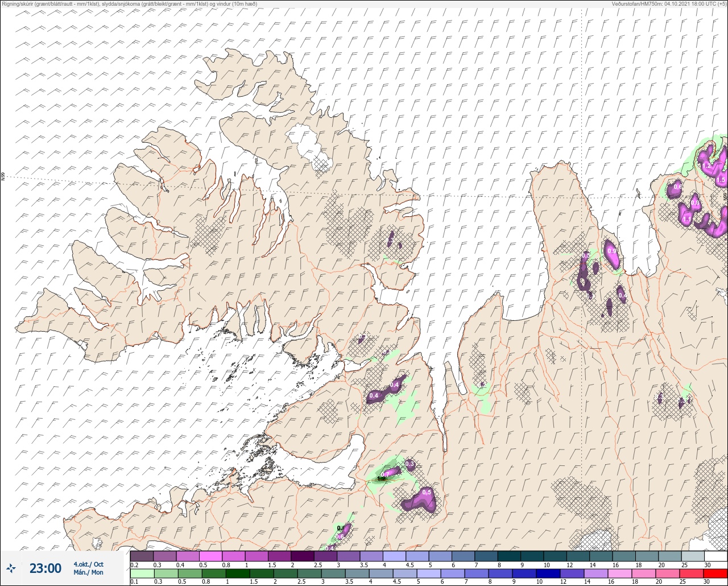The height and width of the screenshot is (586, 728).
Task: Click the 1.5 value at the right map edge
Action: pos(721,180)
